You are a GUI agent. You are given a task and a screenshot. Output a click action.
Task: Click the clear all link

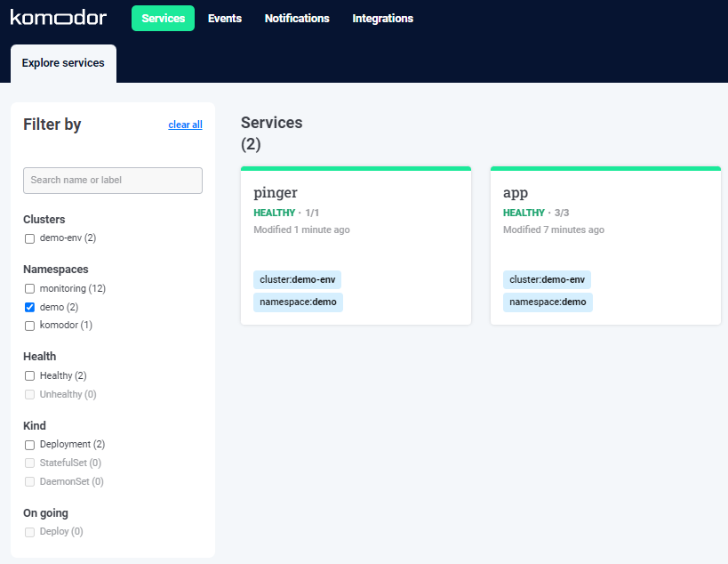[x=185, y=125]
